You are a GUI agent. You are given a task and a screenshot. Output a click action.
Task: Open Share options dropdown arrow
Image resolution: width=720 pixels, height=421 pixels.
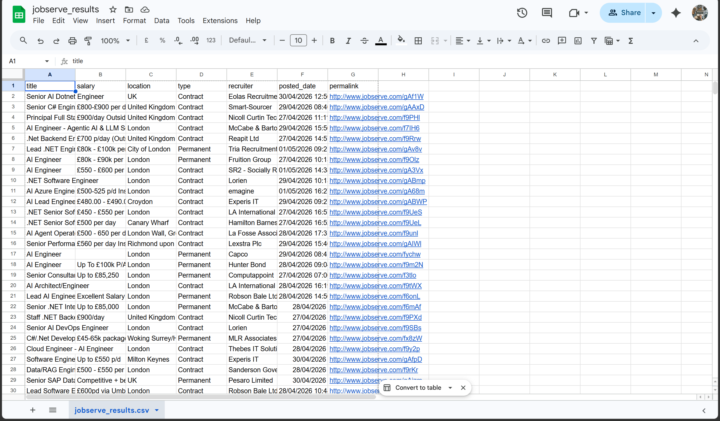653,13
